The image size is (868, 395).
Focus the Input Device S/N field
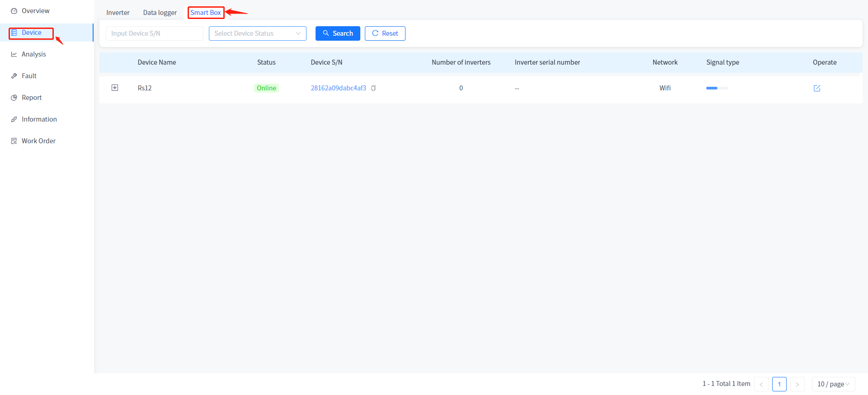click(x=154, y=33)
